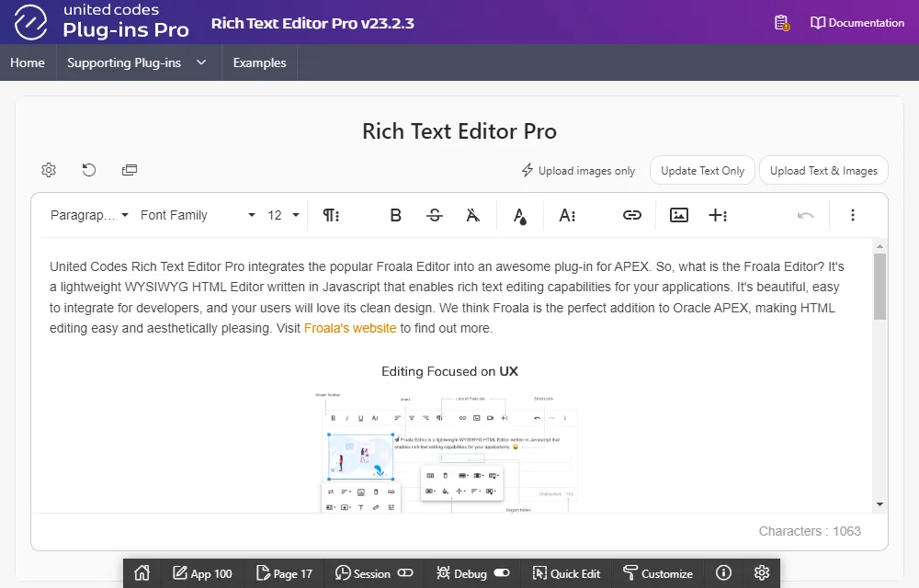Insert a link using the toolbar

632,215
